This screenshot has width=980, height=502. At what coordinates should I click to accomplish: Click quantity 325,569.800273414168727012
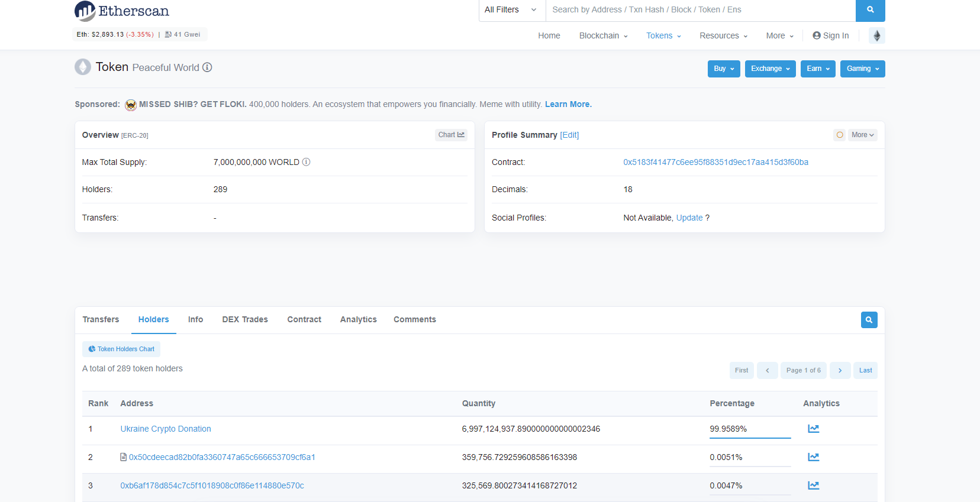[x=520, y=485]
